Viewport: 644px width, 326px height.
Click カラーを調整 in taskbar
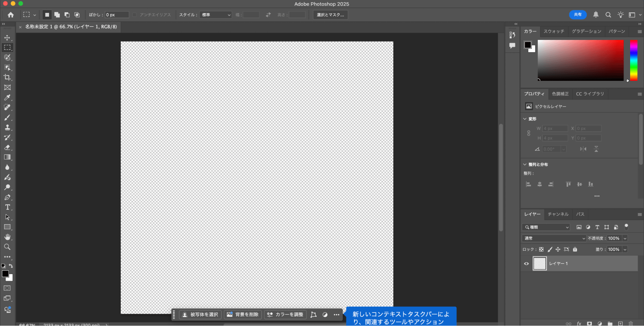(x=285, y=314)
